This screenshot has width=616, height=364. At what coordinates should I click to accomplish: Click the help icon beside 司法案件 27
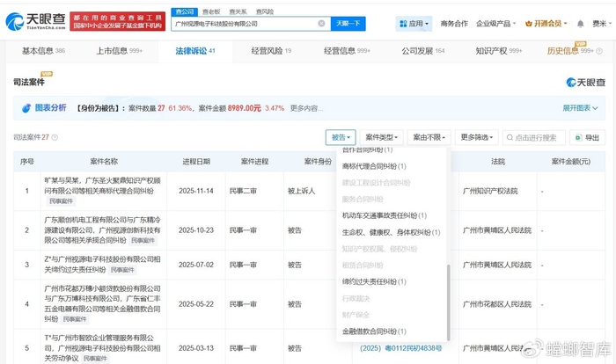point(55,138)
